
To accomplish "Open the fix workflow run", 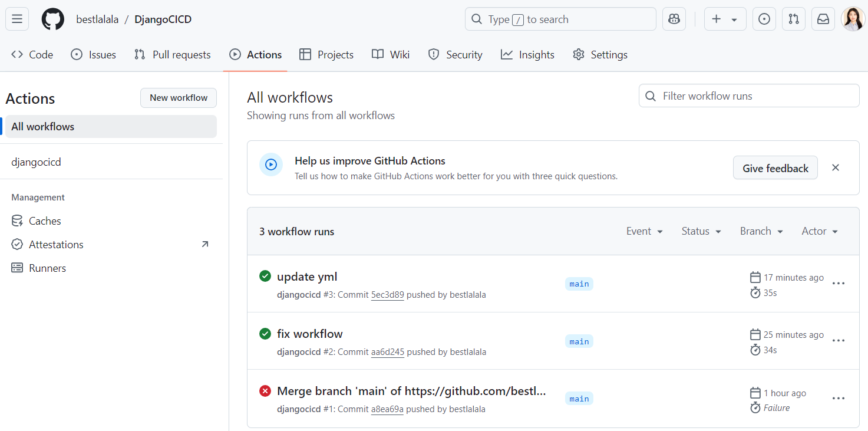I will tap(310, 334).
